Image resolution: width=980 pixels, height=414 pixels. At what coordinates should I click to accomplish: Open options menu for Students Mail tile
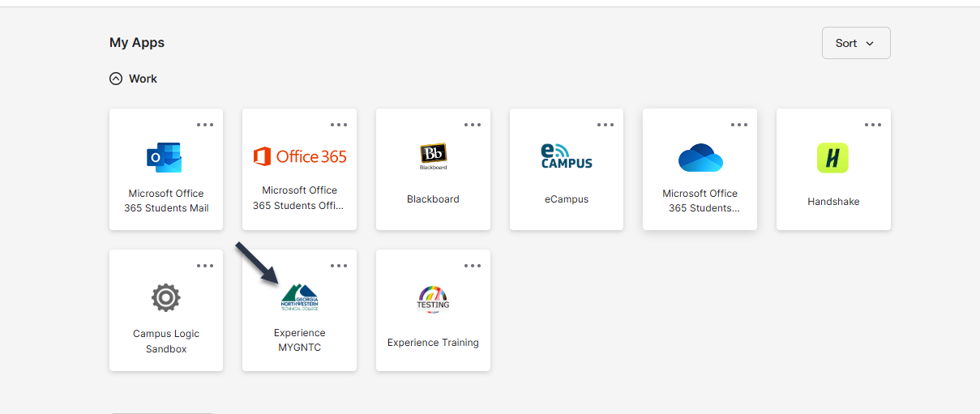205,125
